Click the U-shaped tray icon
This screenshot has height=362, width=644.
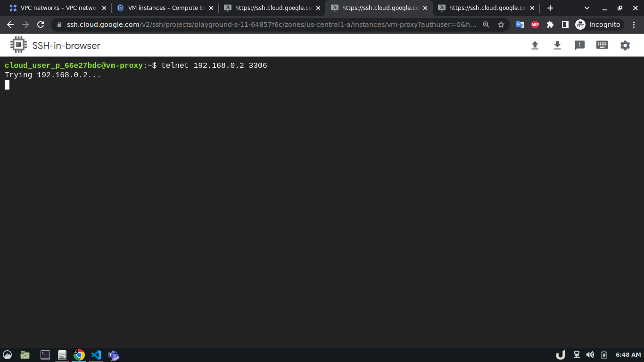[561, 355]
